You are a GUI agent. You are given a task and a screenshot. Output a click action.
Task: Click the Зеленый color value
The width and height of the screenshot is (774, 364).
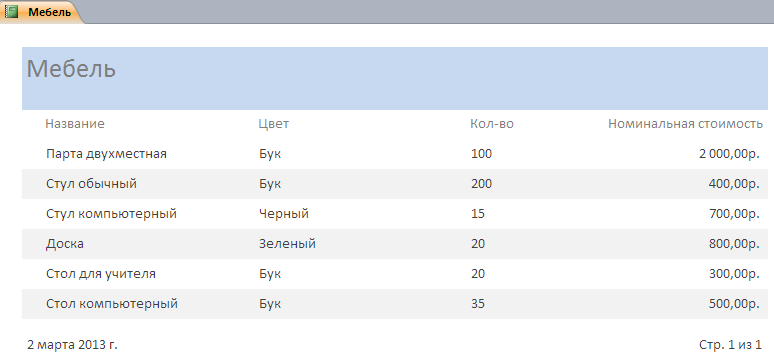(287, 244)
